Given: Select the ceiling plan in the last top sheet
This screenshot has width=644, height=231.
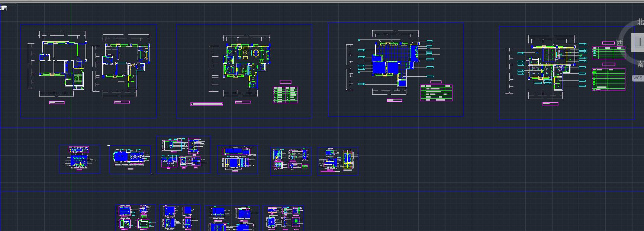Looking at the screenshot, I should [547, 68].
